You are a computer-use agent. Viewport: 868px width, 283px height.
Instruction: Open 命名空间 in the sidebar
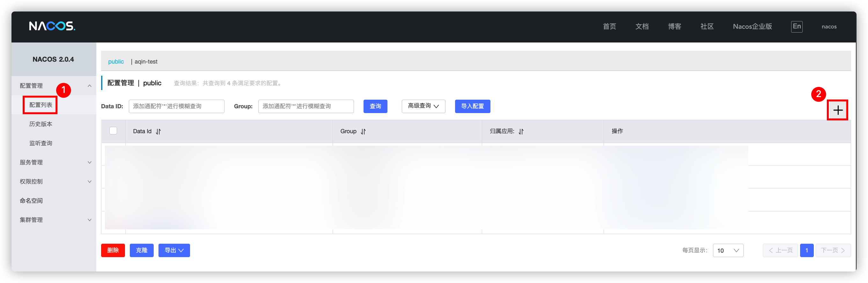pos(31,201)
